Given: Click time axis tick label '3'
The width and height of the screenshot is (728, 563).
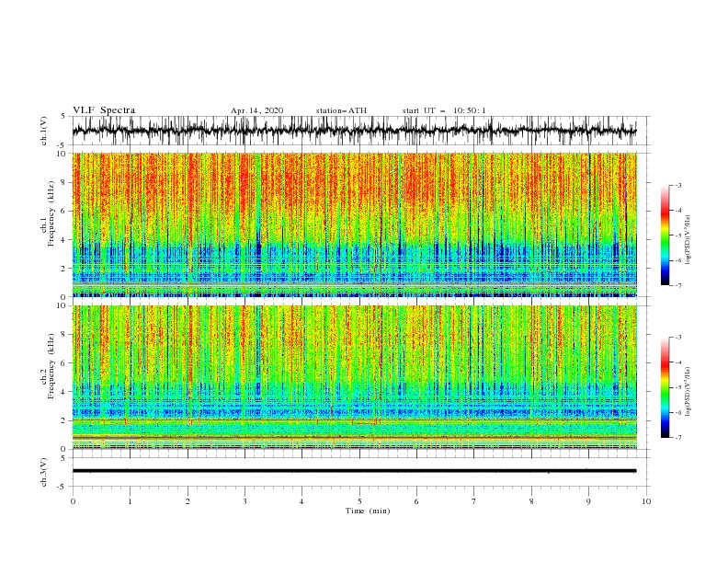Looking at the screenshot, I should [x=245, y=501].
